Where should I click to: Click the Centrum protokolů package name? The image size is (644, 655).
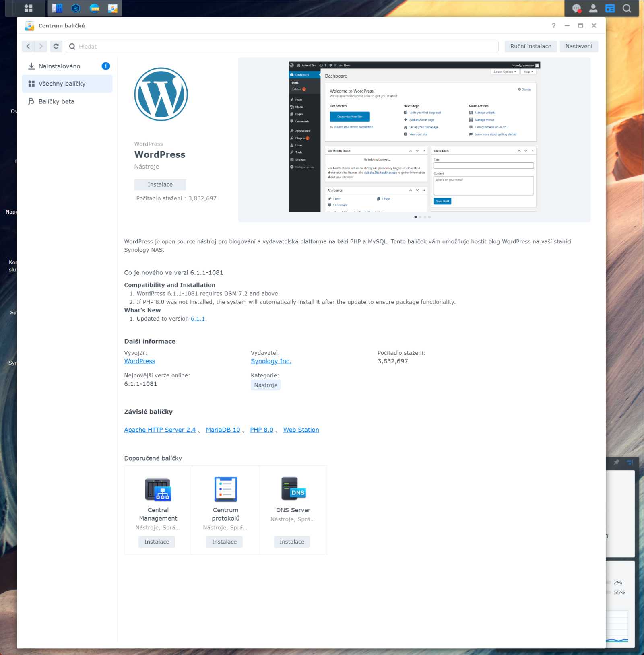[x=225, y=514]
